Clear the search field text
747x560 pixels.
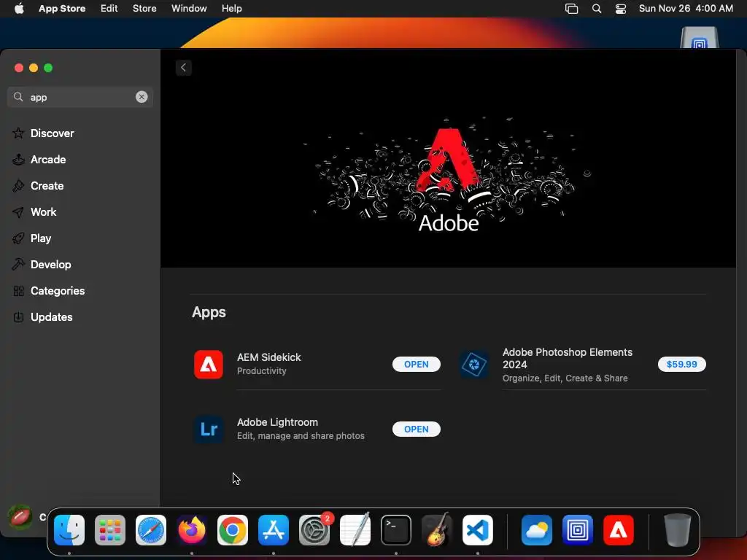(142, 97)
